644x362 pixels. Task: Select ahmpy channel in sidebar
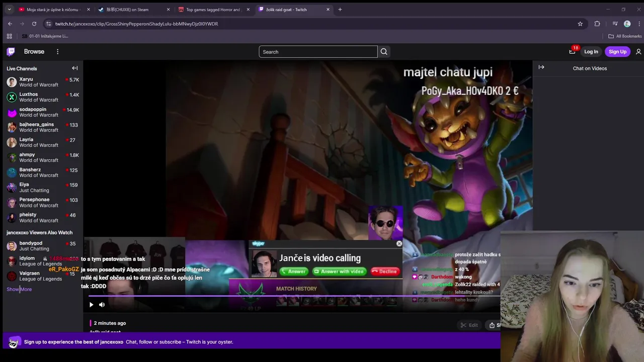pyautogui.click(x=43, y=157)
